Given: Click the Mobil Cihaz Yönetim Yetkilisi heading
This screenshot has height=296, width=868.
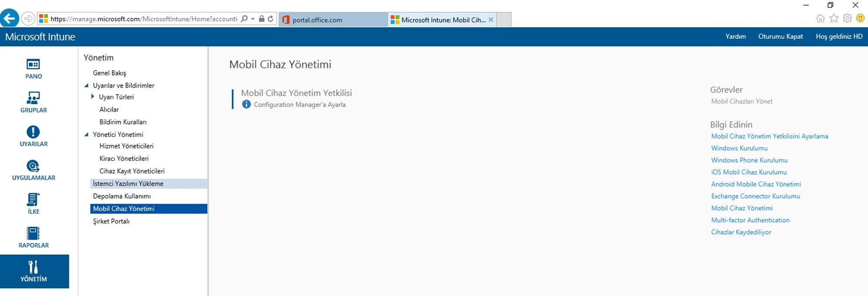Looking at the screenshot, I should click(x=296, y=93).
